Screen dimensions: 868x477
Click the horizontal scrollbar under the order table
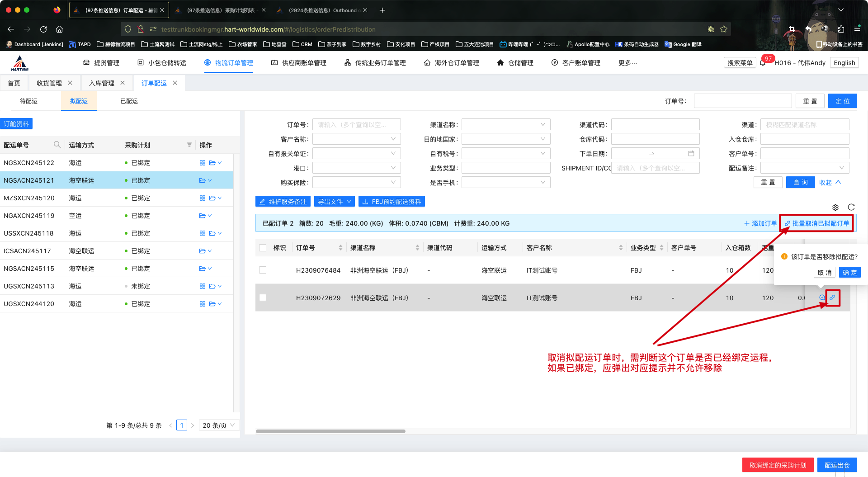pyautogui.click(x=330, y=431)
